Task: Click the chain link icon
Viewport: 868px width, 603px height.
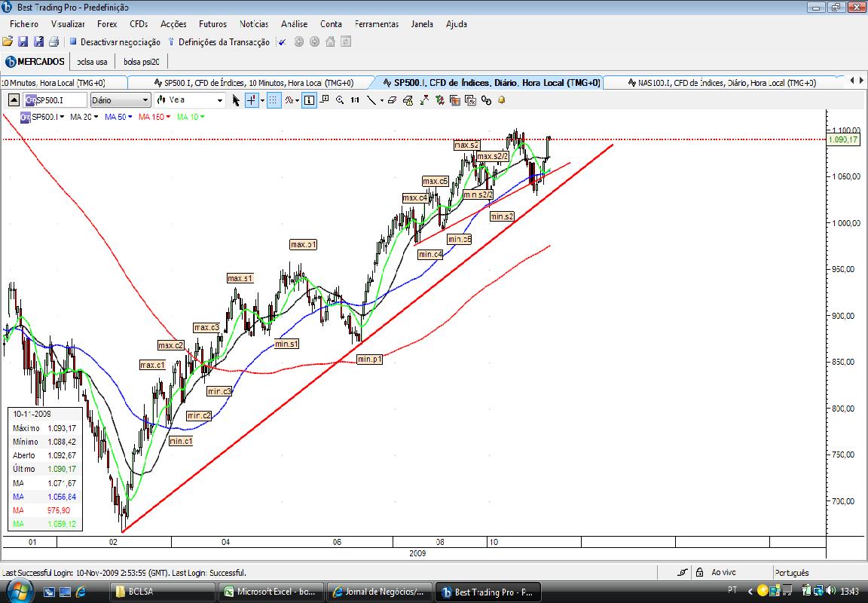Action: point(486,100)
